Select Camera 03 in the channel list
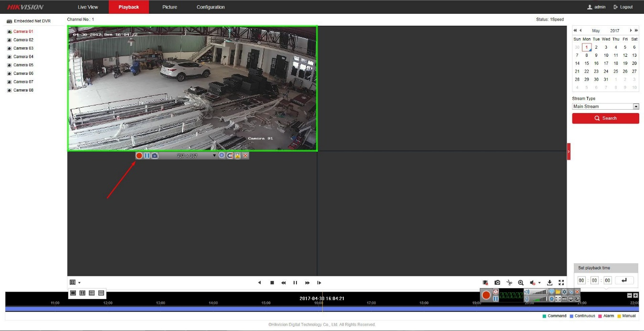 click(23, 48)
